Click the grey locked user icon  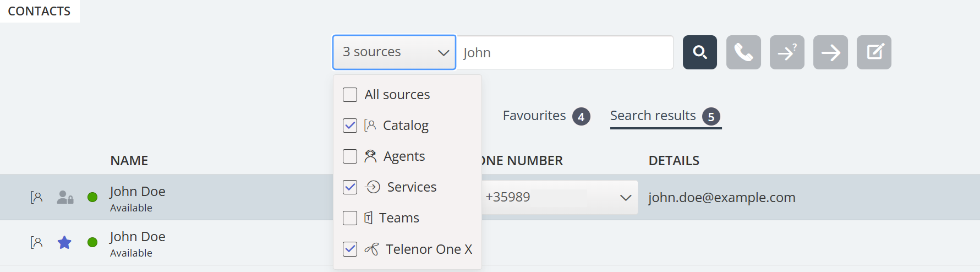tap(65, 197)
